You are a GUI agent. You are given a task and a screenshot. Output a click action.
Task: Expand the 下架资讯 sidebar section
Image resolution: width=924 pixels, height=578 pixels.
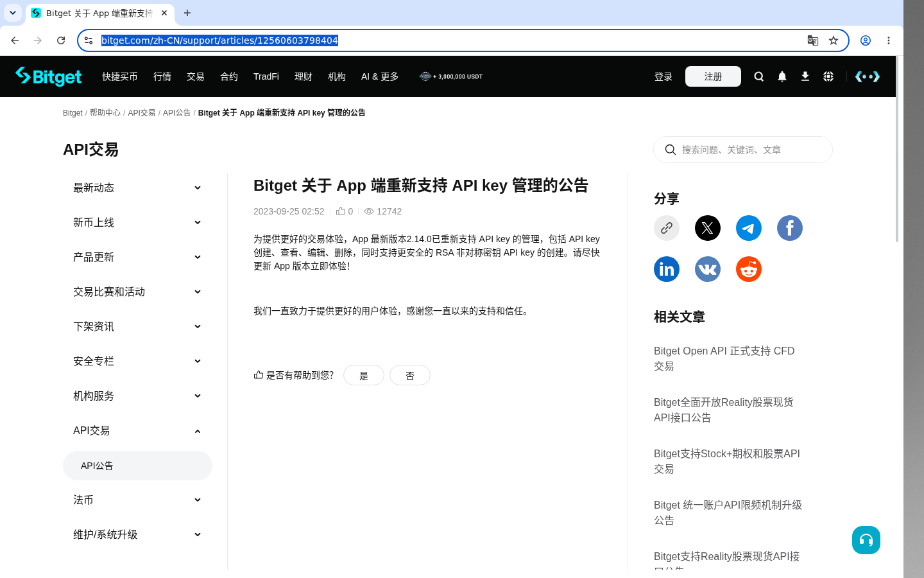pyautogui.click(x=137, y=326)
